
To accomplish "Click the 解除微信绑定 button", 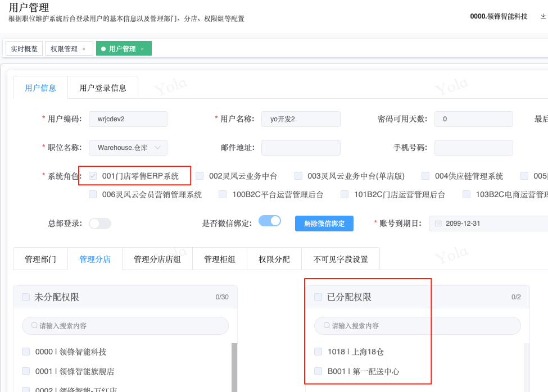I will pyautogui.click(x=324, y=224).
